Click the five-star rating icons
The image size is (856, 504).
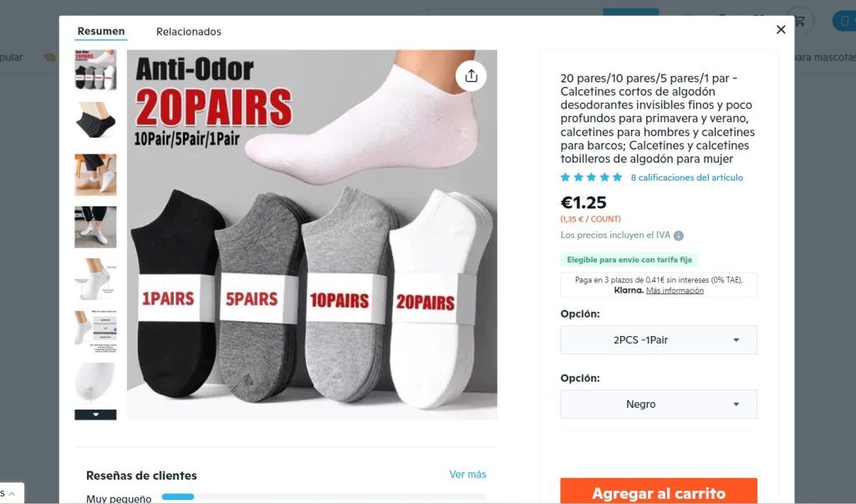(591, 177)
